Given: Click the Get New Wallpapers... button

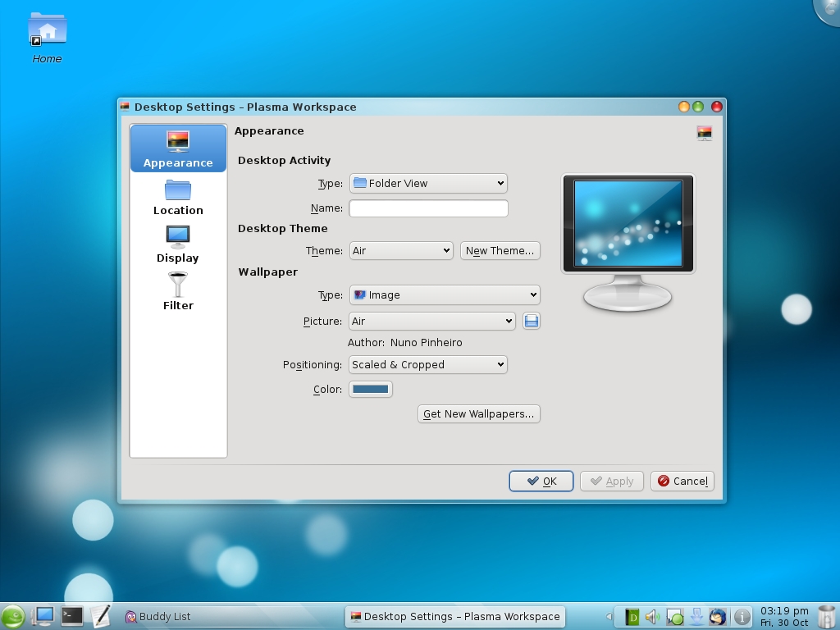Looking at the screenshot, I should pyautogui.click(x=478, y=414).
